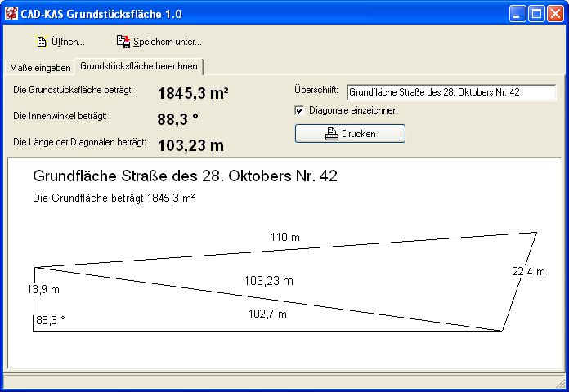Viewport: 569px width, 392px height.
Task: Minimize the CAD-KAS window
Action: click(517, 14)
